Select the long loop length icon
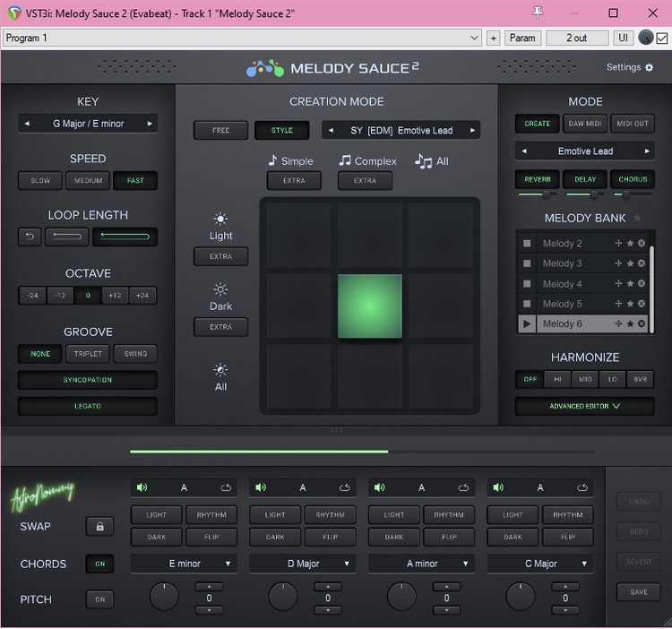The width and height of the screenshot is (672, 629). click(125, 237)
